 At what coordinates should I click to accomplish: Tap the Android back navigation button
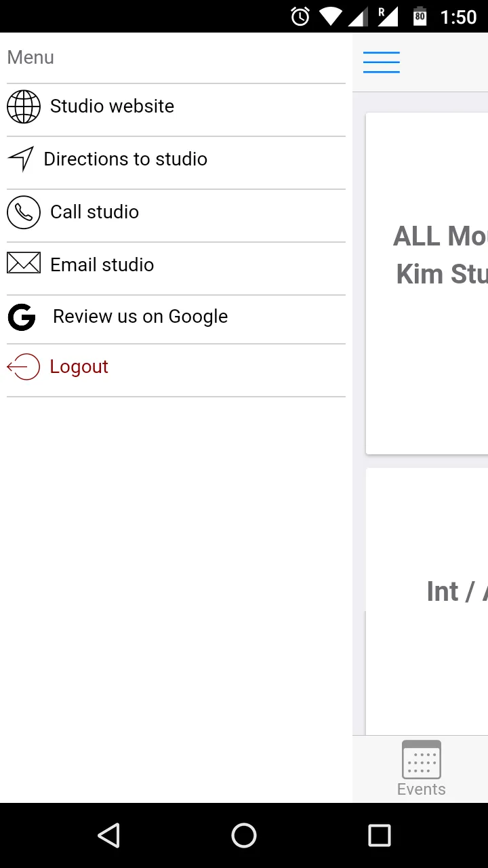108,835
